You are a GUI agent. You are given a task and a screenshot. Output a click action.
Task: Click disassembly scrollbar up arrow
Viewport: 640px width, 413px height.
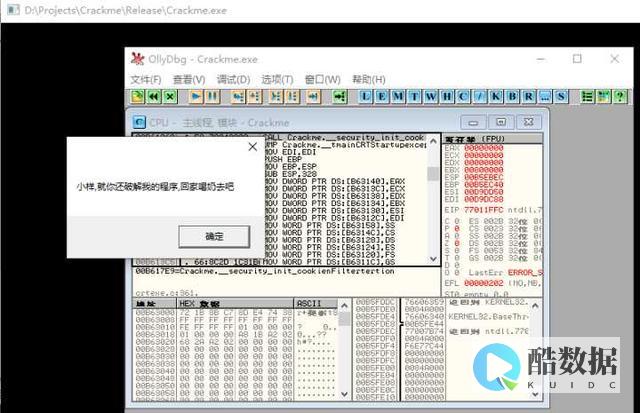click(x=433, y=141)
